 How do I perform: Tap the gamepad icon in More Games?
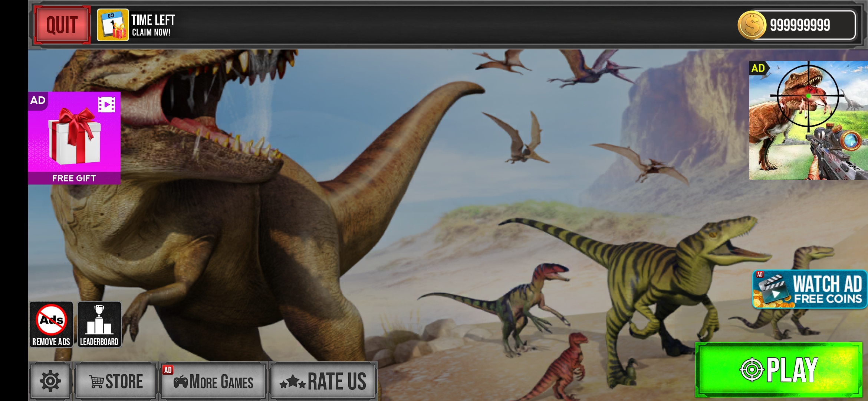tap(181, 381)
